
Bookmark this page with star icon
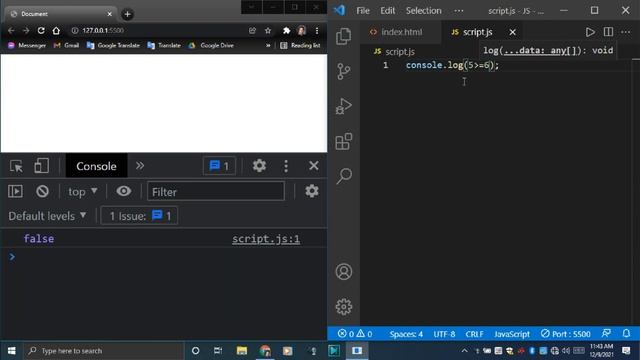coord(268,31)
